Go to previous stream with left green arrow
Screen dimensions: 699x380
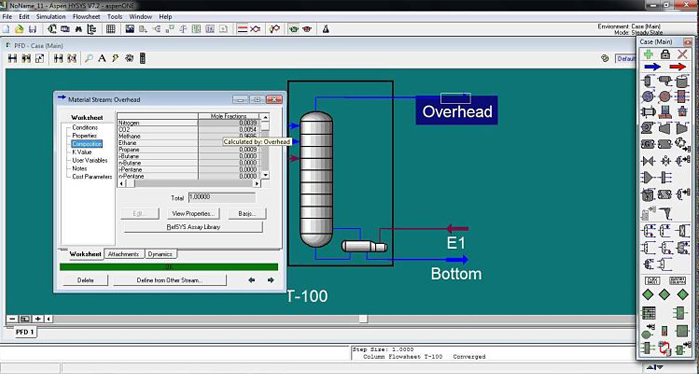coord(252,280)
